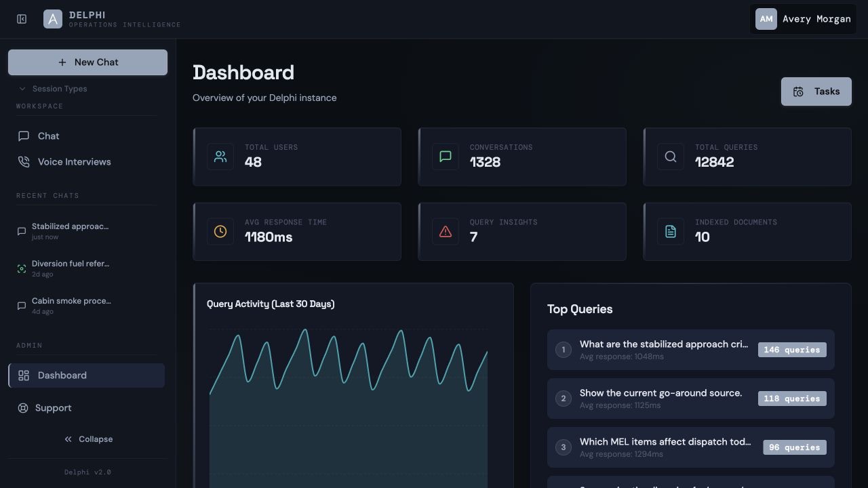Click the 'Top Queries' heading
868x488 pixels.
(x=580, y=309)
